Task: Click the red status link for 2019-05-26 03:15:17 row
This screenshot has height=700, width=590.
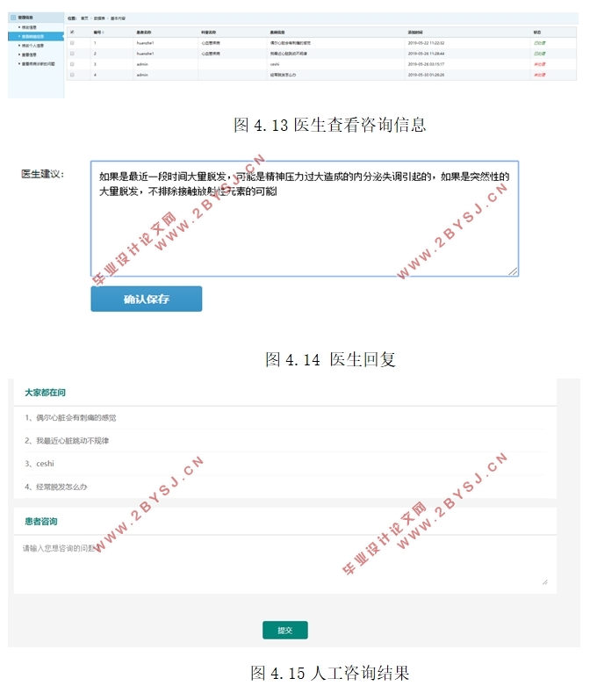Action: [540, 64]
